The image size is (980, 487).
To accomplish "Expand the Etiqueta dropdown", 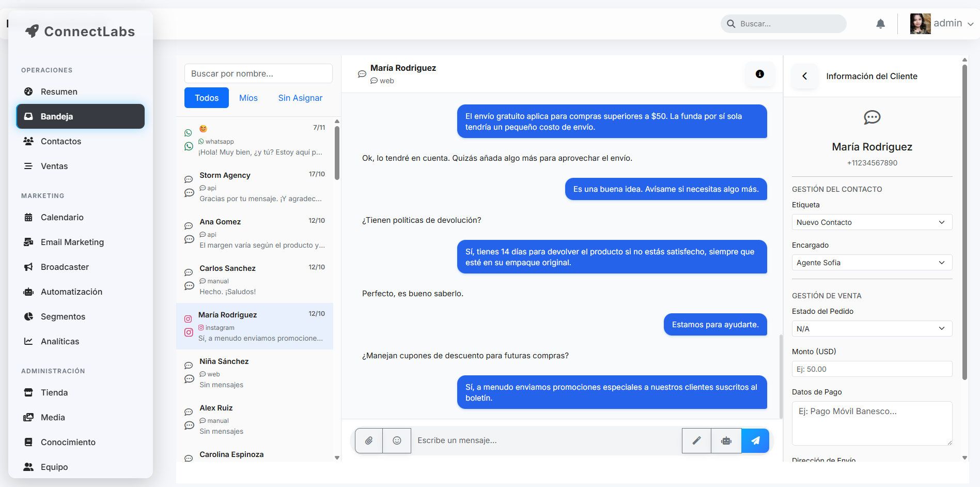I will coord(872,222).
